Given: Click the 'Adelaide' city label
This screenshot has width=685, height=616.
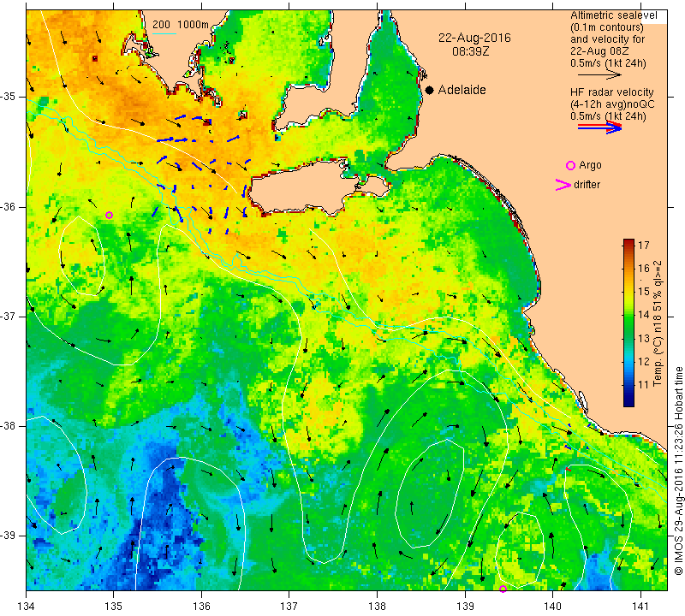Looking at the screenshot, I should click(462, 90).
